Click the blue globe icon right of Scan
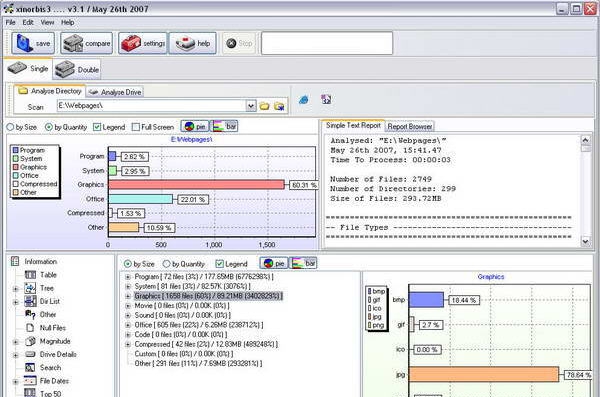Screen dimensions: 600x397 pyautogui.click(x=303, y=100)
